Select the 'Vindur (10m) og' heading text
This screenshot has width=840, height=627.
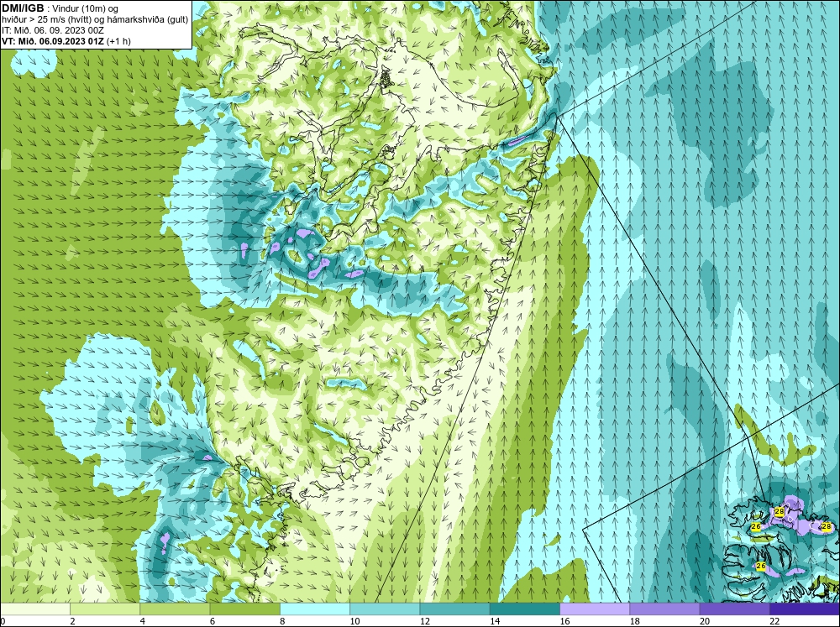click(x=87, y=8)
